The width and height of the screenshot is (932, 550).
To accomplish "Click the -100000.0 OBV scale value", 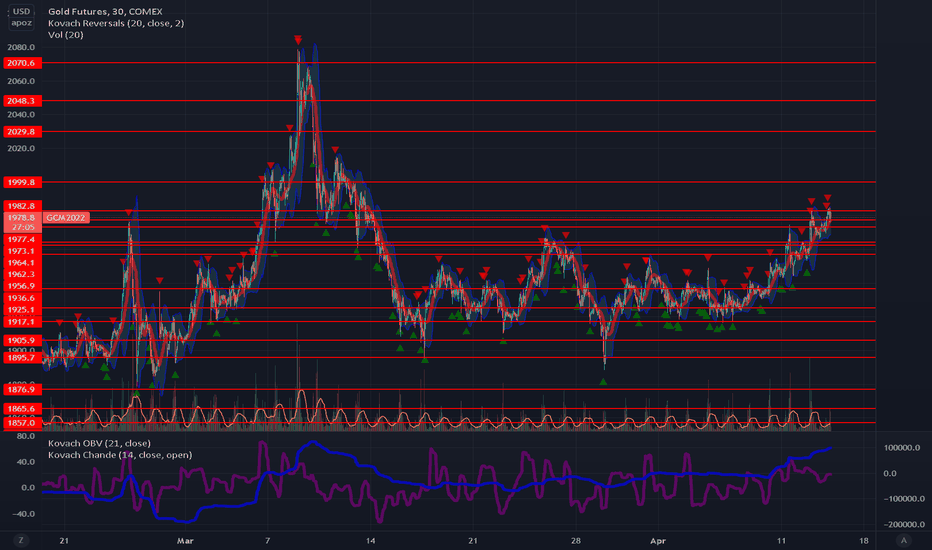I will [902, 498].
